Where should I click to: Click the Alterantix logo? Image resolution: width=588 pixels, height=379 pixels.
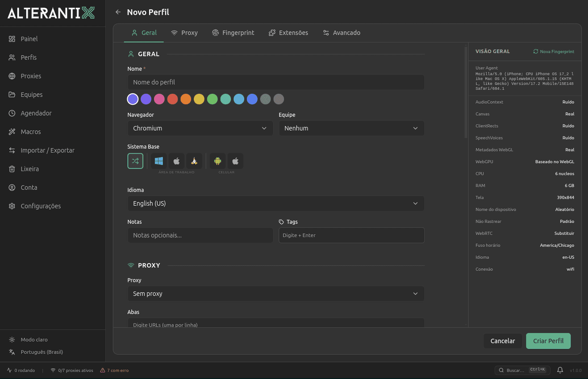click(51, 13)
